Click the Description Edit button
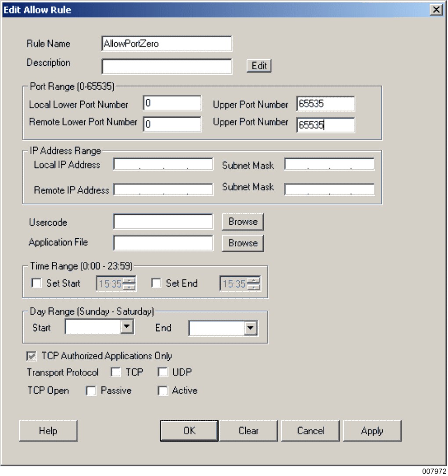Viewport: 448px width, 476px height. point(259,66)
